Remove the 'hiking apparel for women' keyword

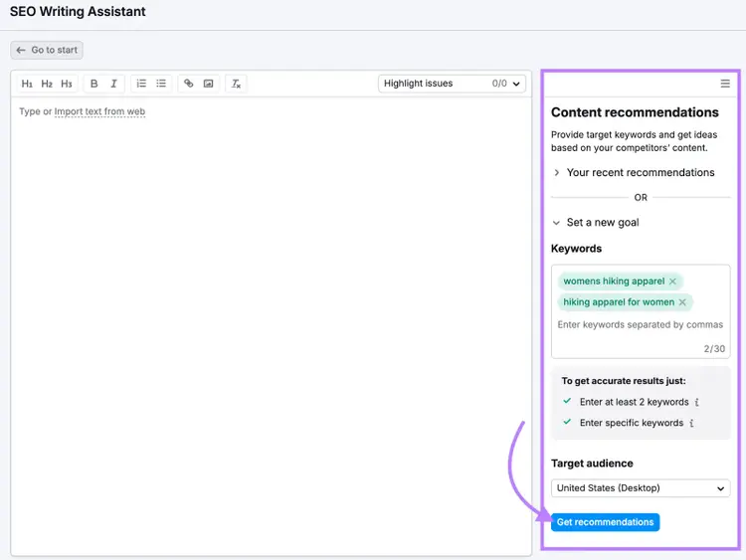point(682,302)
